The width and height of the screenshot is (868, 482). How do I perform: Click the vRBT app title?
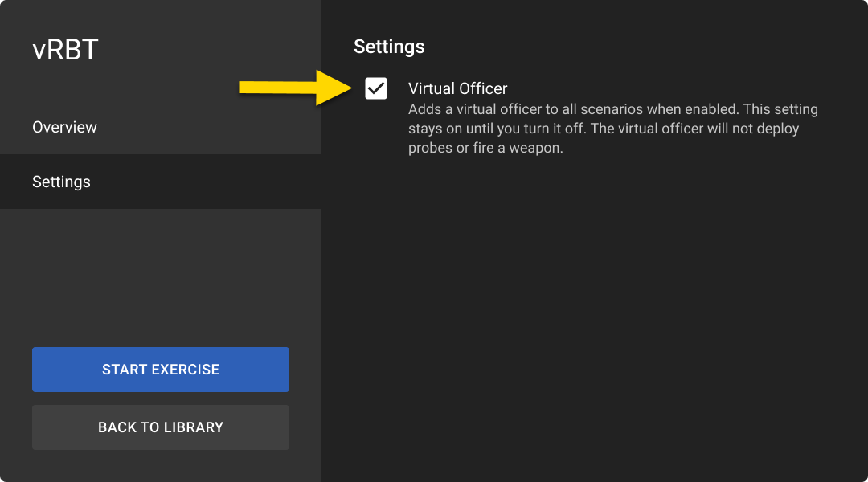[x=65, y=50]
